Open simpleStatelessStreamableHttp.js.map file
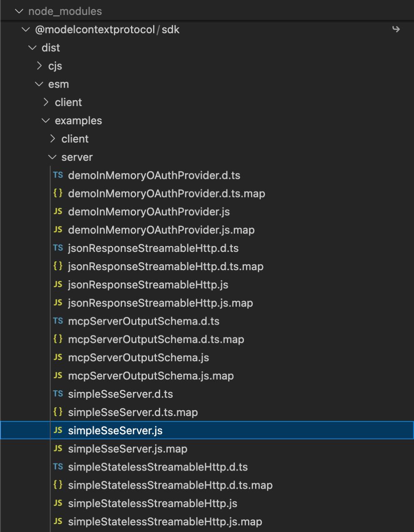The height and width of the screenshot is (532, 414). (x=165, y=522)
